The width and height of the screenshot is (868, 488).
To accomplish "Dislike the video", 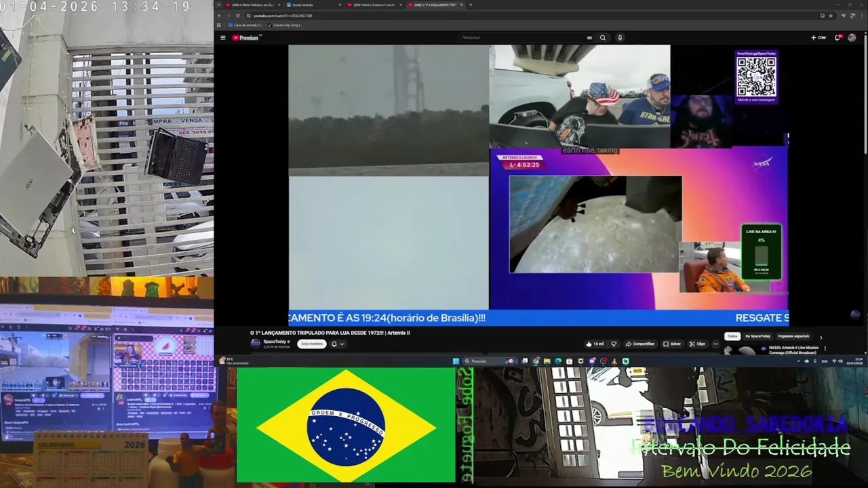I will (x=614, y=344).
